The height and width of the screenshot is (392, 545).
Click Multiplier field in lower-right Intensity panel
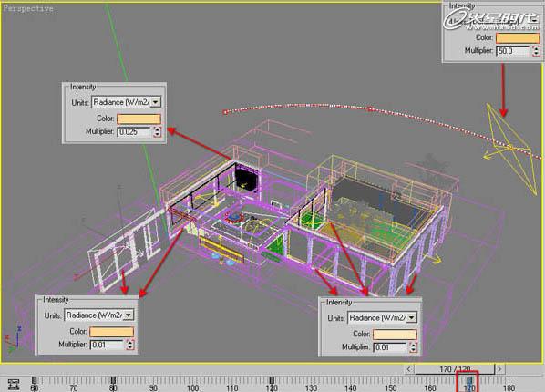(390, 347)
